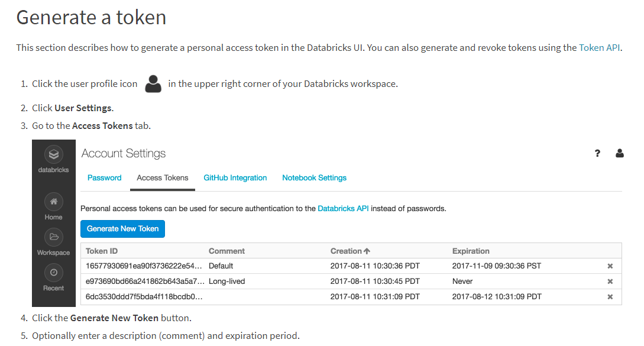Switch to the Password tab

[104, 178]
